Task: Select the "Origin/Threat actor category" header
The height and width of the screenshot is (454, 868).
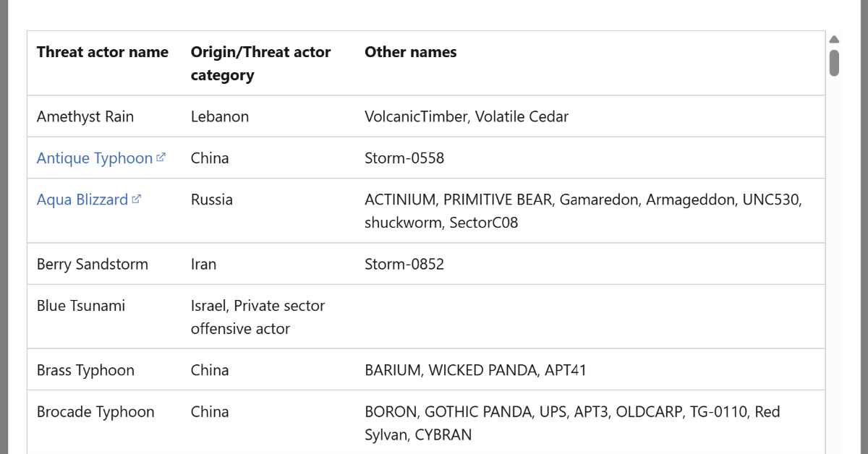Action: point(260,63)
